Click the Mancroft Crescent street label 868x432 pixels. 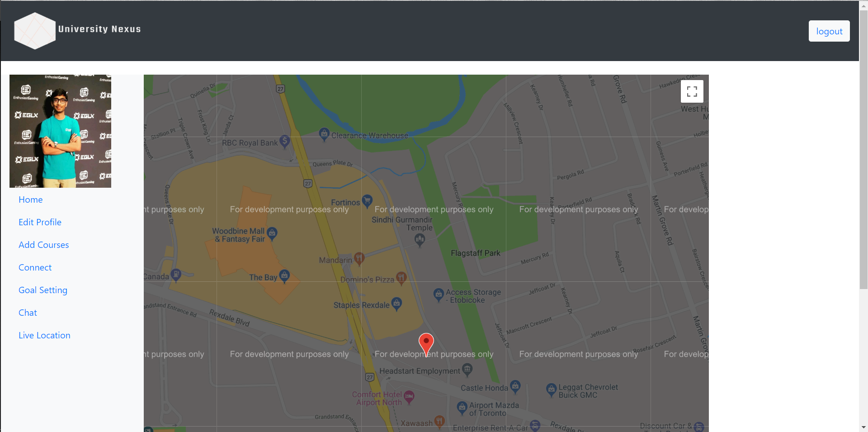pos(529,325)
